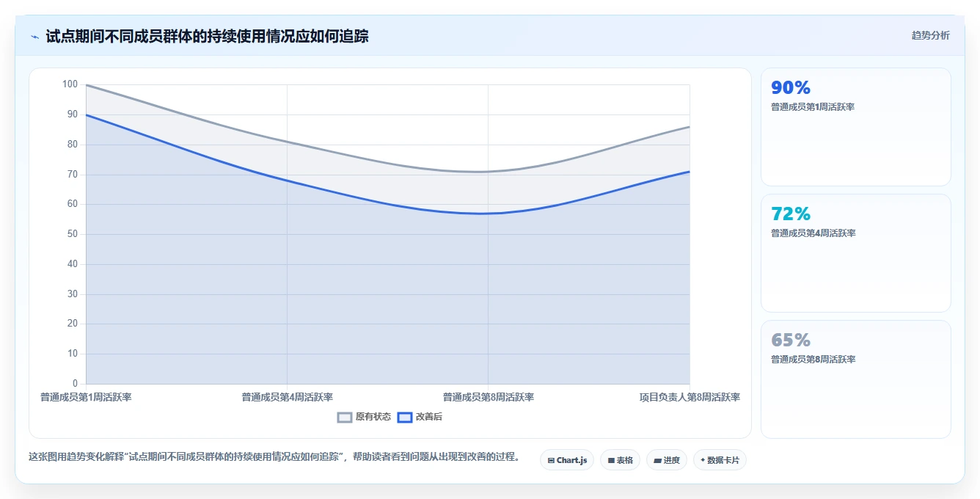Click 改善后 line point at 第1周

86,114
